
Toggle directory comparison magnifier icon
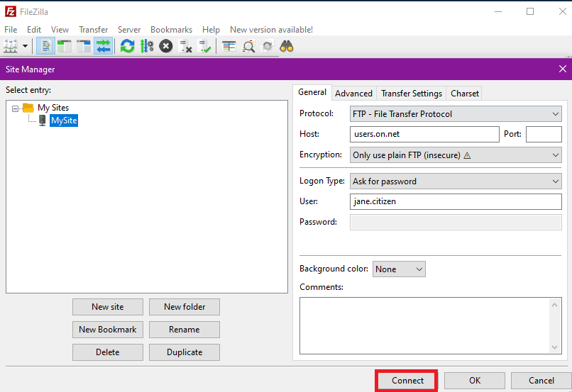coord(249,47)
